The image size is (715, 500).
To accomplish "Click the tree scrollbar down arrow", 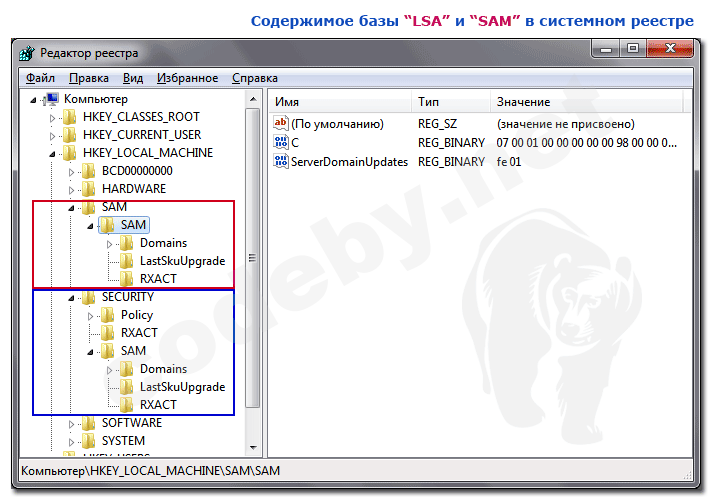I will click(x=253, y=448).
